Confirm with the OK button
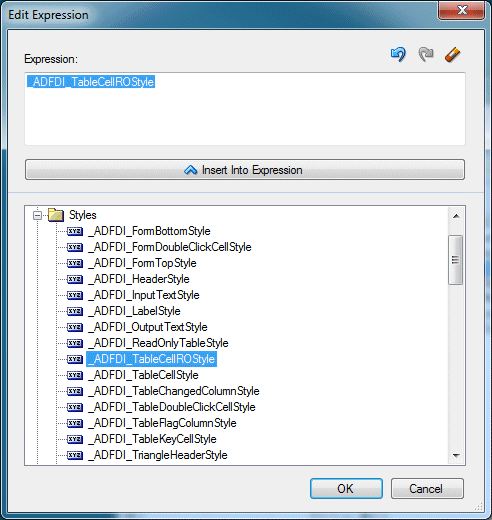The height and width of the screenshot is (520, 492). 346,489
